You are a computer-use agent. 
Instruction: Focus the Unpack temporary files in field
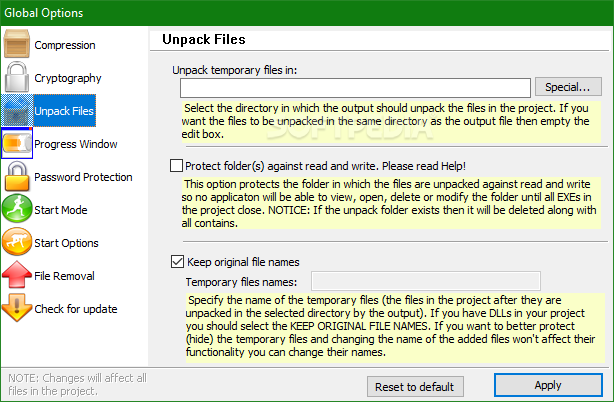pos(355,88)
